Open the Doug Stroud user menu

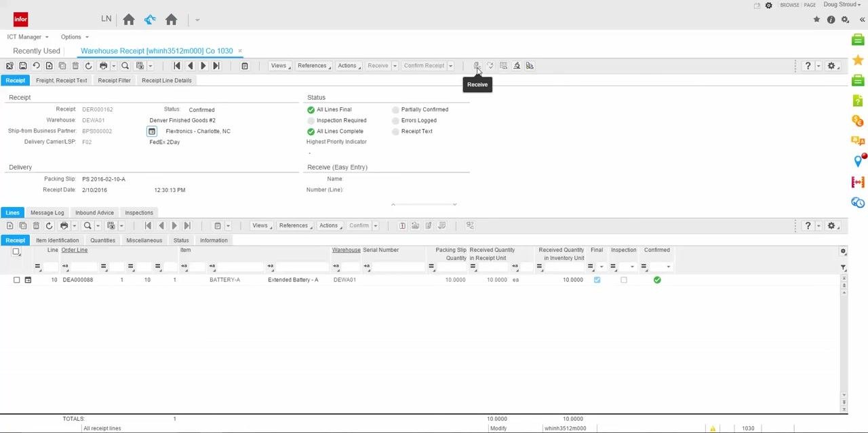point(842,5)
